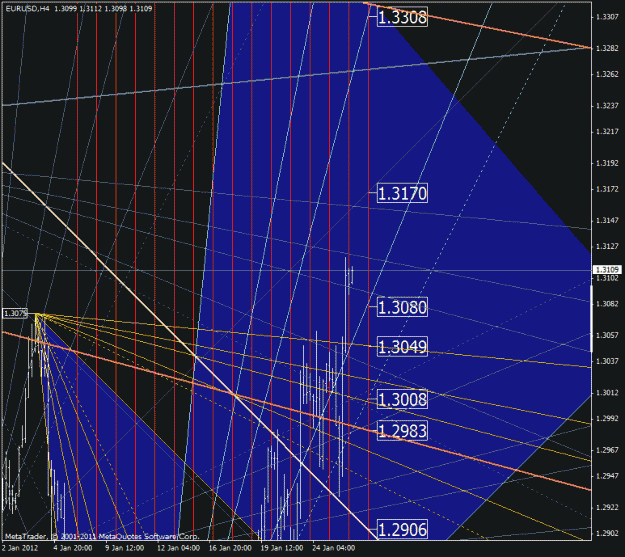This screenshot has height=557, width=625.
Task: Click 1.2967 on the price scale
Action: click(x=607, y=450)
